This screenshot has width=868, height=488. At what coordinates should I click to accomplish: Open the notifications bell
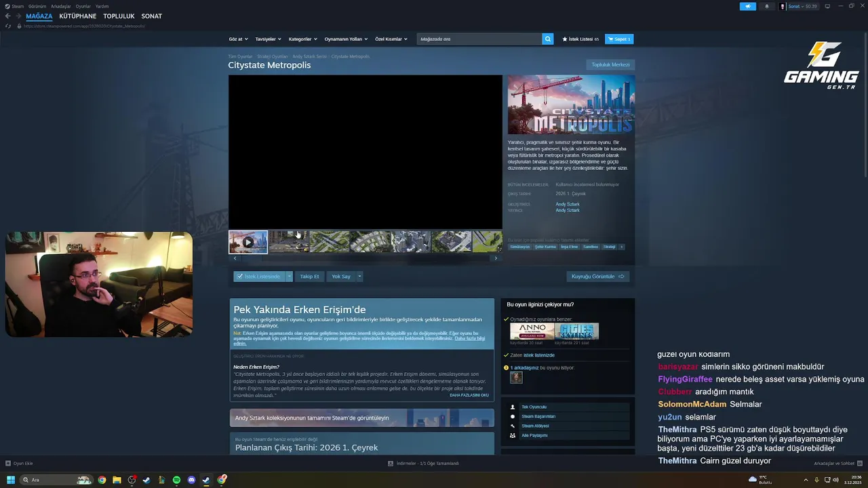click(767, 6)
